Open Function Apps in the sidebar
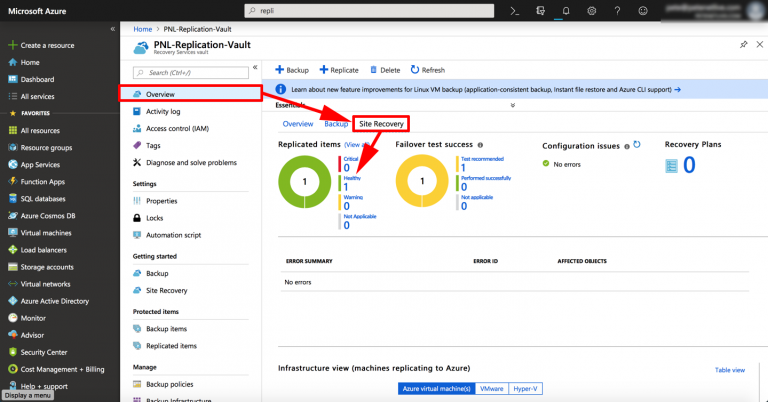 43,182
